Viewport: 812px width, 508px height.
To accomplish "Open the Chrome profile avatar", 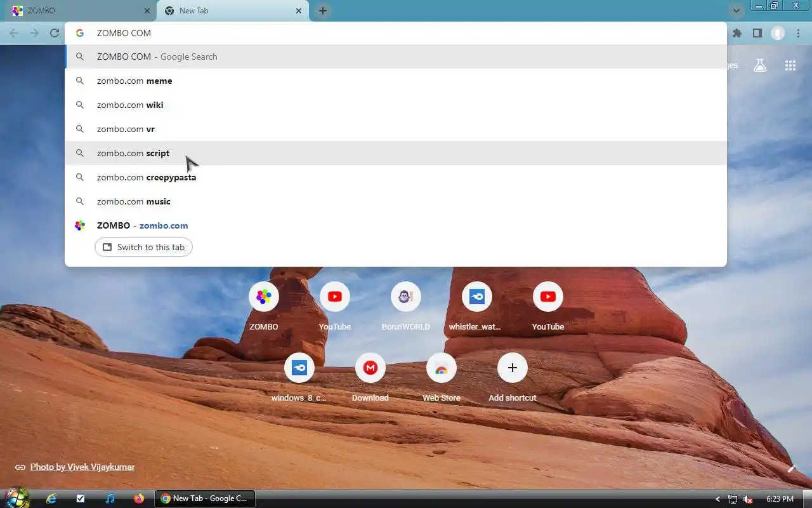I will click(x=778, y=33).
